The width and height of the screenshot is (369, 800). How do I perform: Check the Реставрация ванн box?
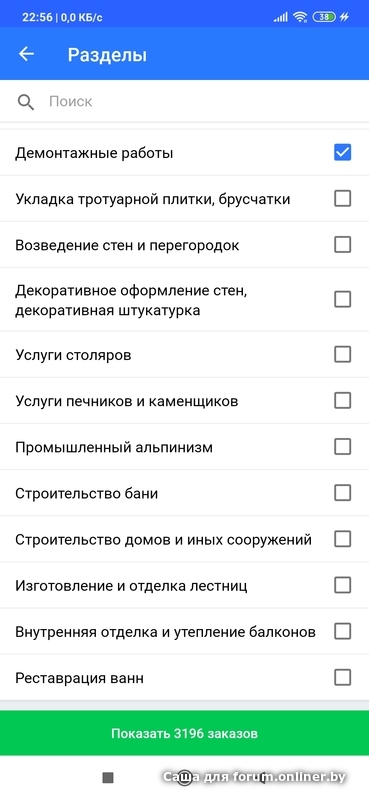(342, 678)
